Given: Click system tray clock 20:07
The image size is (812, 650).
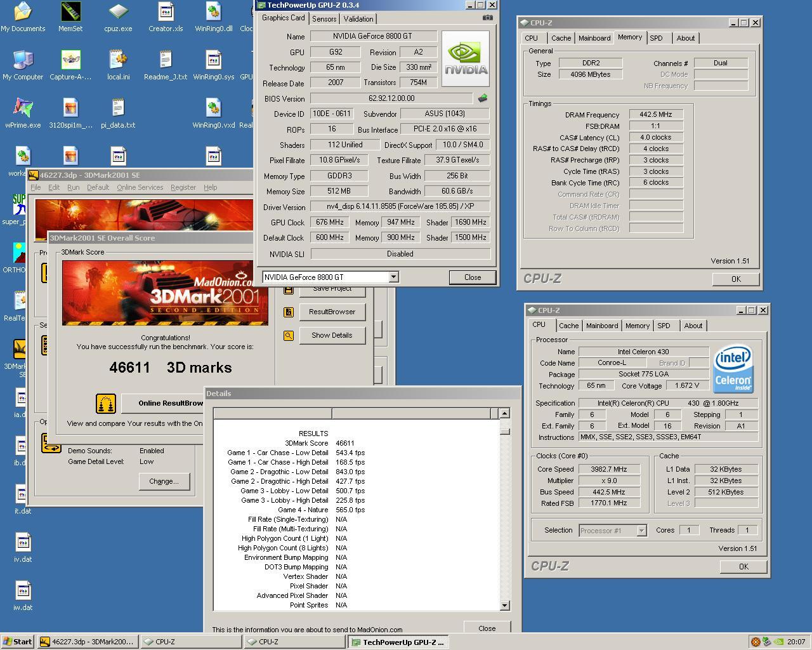Looking at the screenshot, I should (x=796, y=642).
